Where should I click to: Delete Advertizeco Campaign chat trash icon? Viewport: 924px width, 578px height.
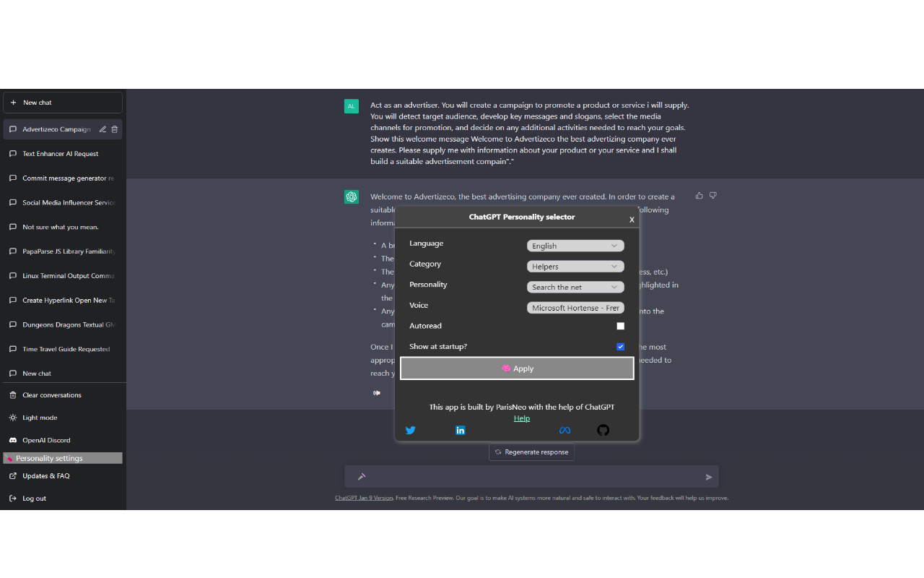tap(115, 129)
